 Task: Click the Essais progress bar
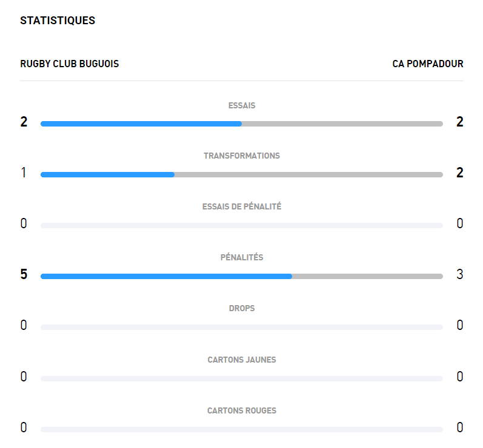[x=241, y=124]
